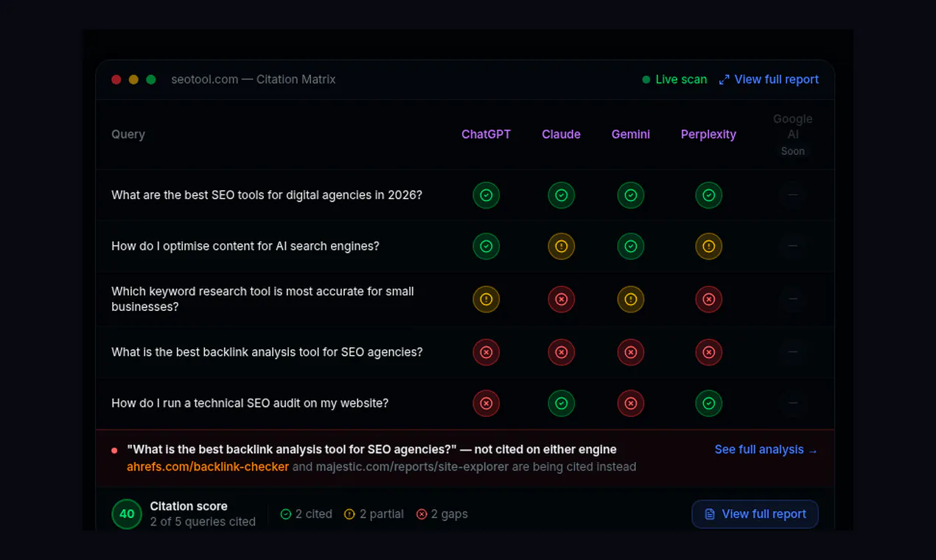Open the ahrefs.com/backlink-checker link
The width and height of the screenshot is (936, 560).
pyautogui.click(x=208, y=466)
